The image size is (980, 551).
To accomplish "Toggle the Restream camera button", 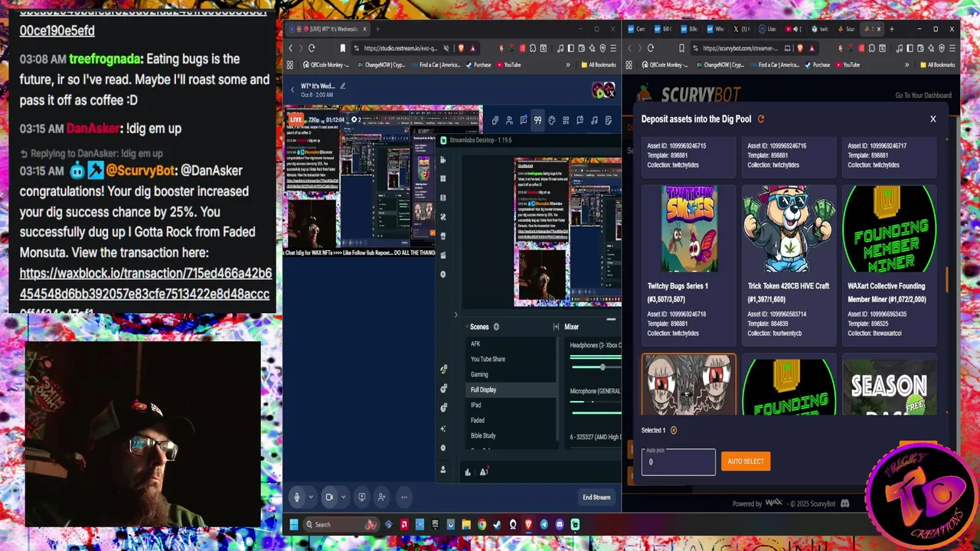I will pos(329,497).
